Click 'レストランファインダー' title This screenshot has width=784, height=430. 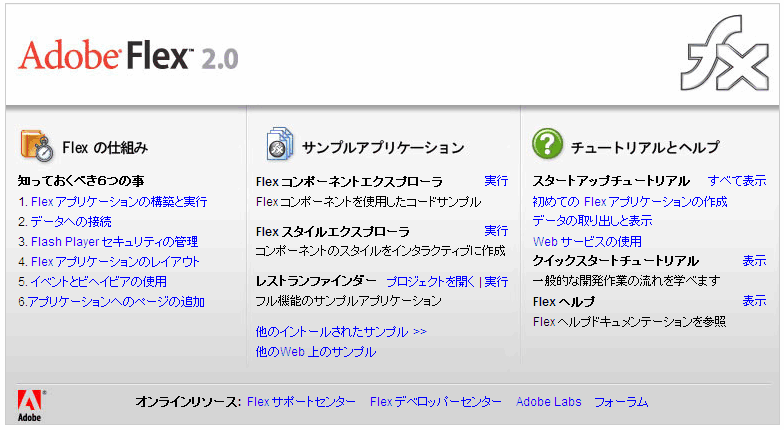(316, 281)
